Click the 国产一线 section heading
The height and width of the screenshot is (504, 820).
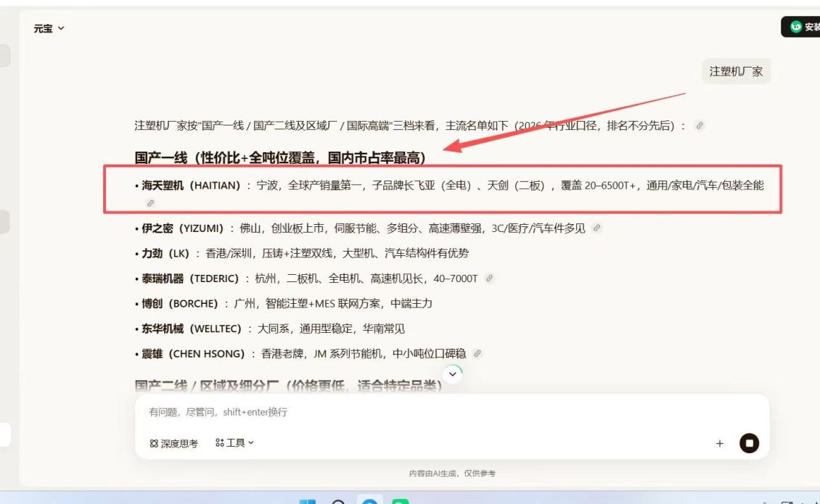tap(281, 157)
